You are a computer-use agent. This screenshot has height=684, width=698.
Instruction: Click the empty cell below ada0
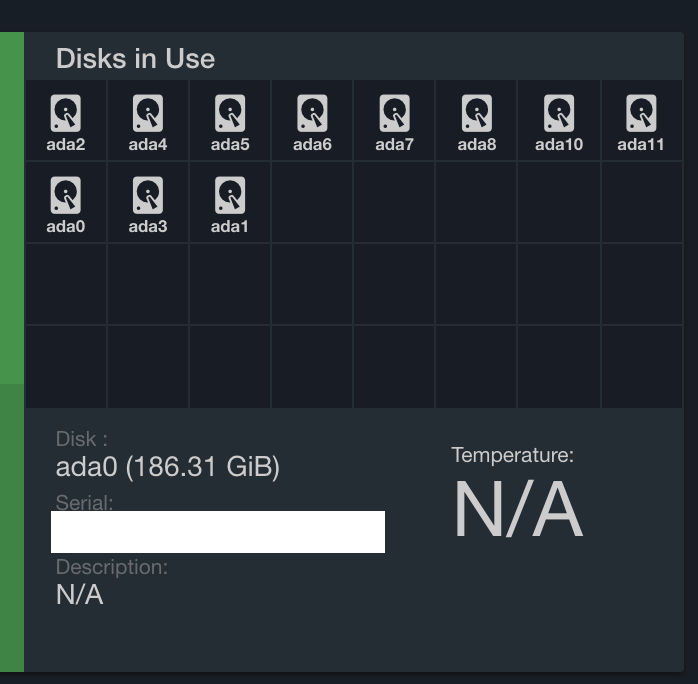(x=66, y=284)
